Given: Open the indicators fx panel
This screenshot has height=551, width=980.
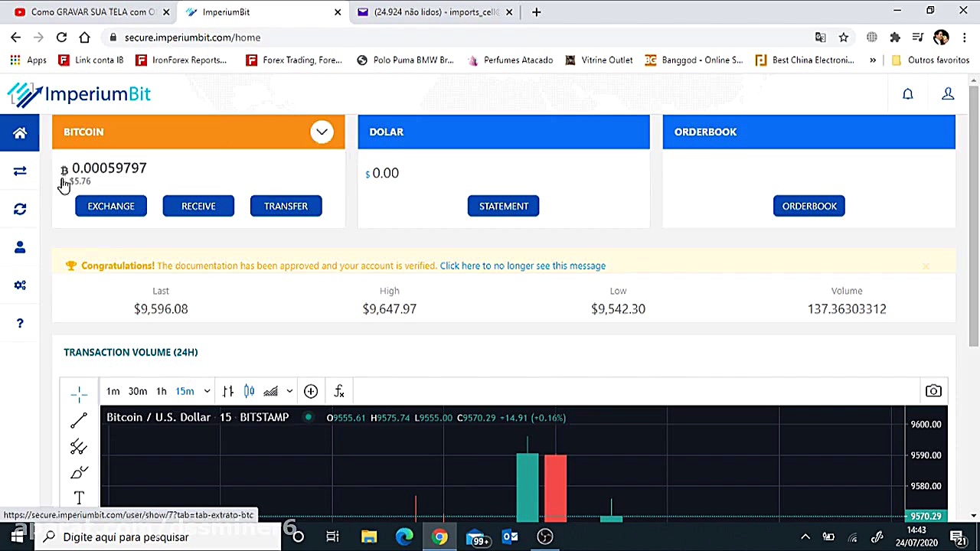Looking at the screenshot, I should (339, 391).
